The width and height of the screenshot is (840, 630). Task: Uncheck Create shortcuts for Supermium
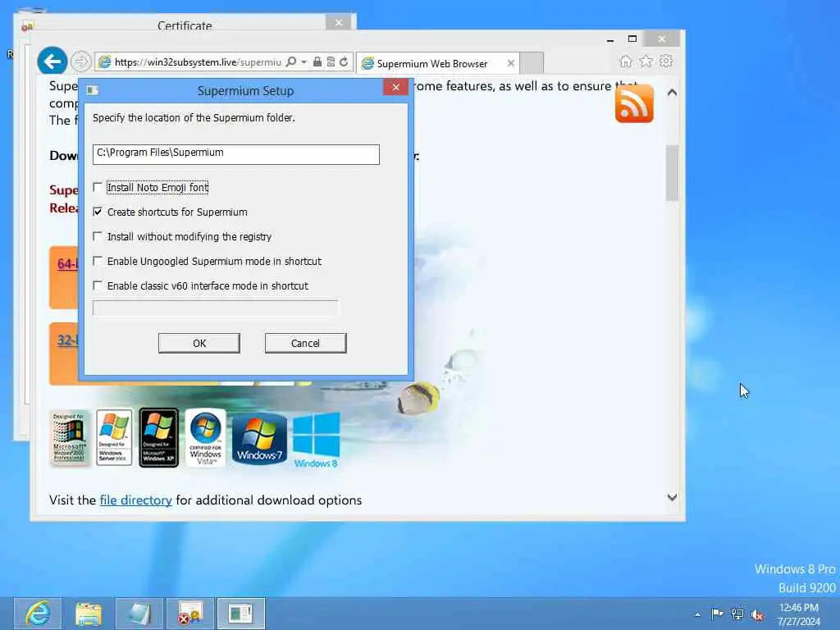pyautogui.click(x=98, y=212)
